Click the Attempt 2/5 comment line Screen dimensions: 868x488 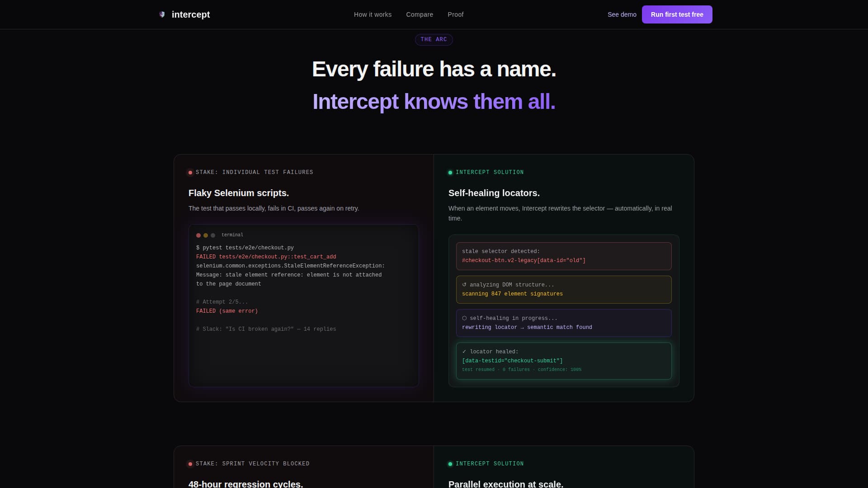tap(222, 302)
